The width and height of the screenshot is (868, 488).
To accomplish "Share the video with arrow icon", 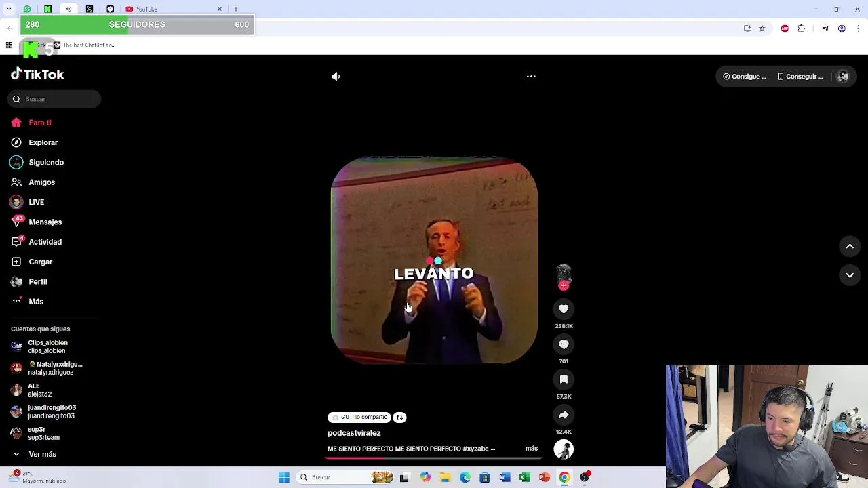I will pyautogui.click(x=564, y=415).
